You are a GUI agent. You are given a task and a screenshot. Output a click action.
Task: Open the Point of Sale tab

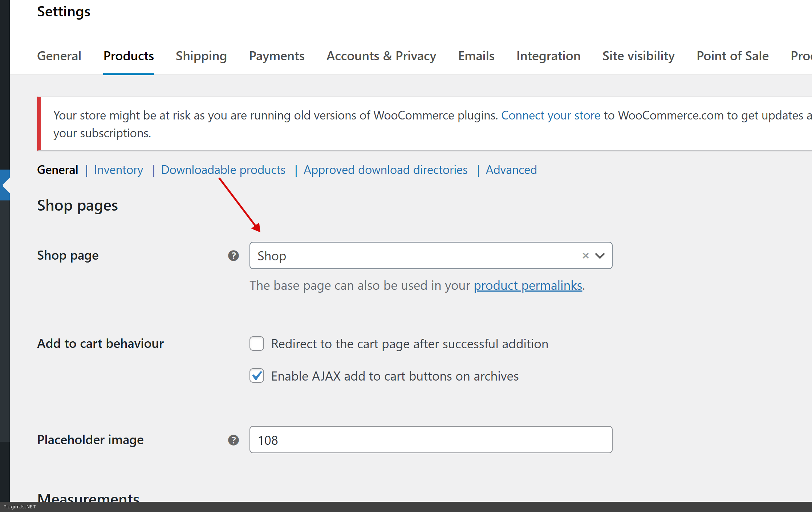click(x=732, y=56)
